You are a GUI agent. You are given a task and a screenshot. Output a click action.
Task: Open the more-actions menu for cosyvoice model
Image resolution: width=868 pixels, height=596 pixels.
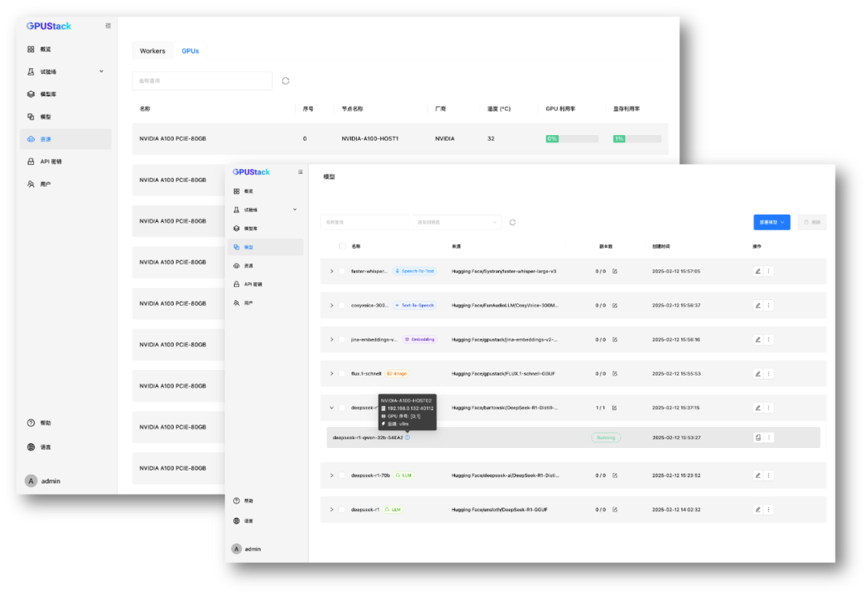coord(768,305)
